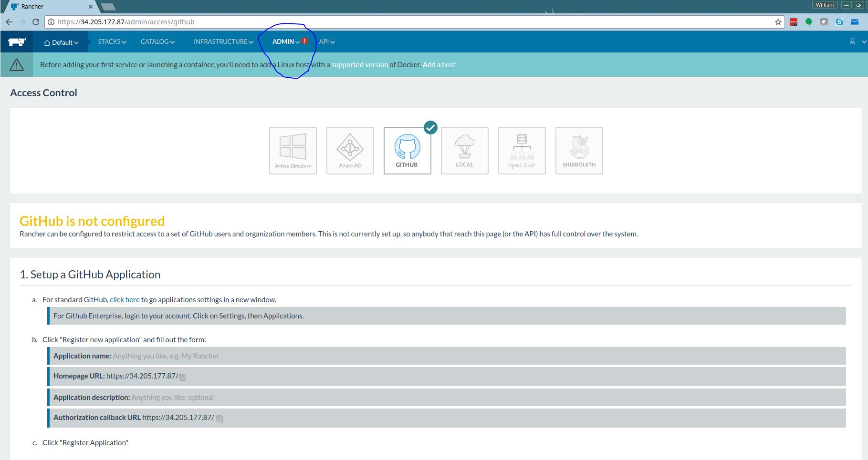
Task: Go back in browser history
Action: tap(9, 22)
